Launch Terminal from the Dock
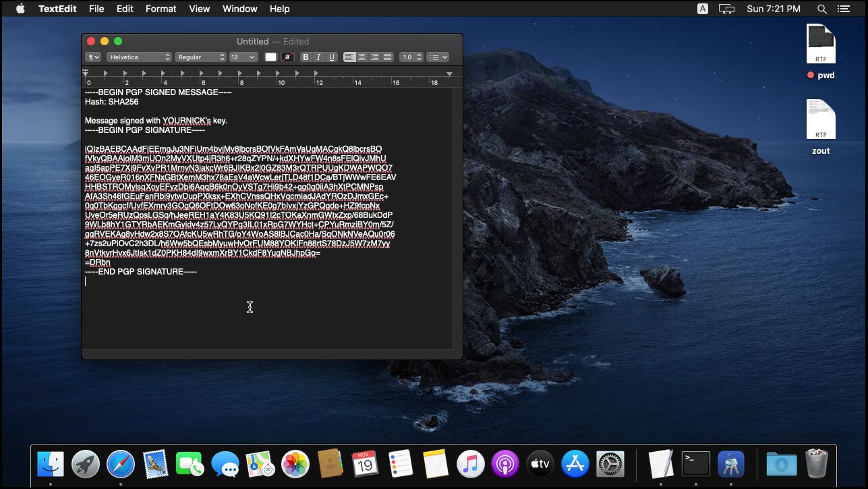 pyautogui.click(x=695, y=463)
